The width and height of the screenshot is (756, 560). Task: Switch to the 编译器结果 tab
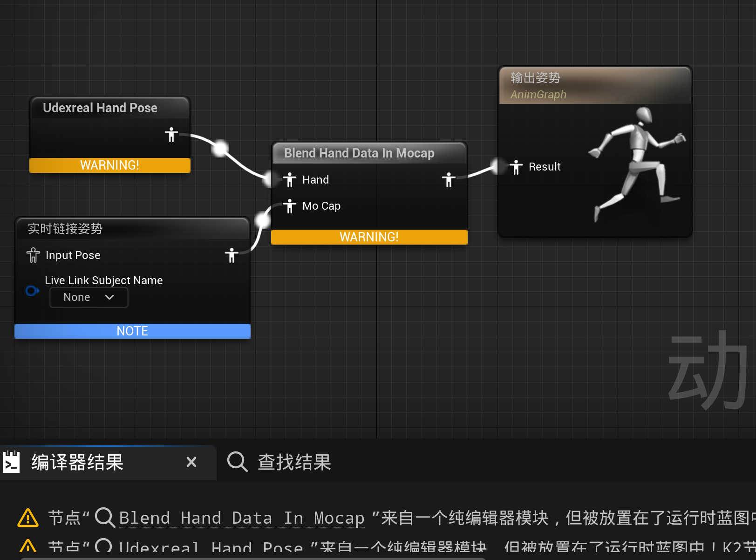pyautogui.click(x=77, y=463)
